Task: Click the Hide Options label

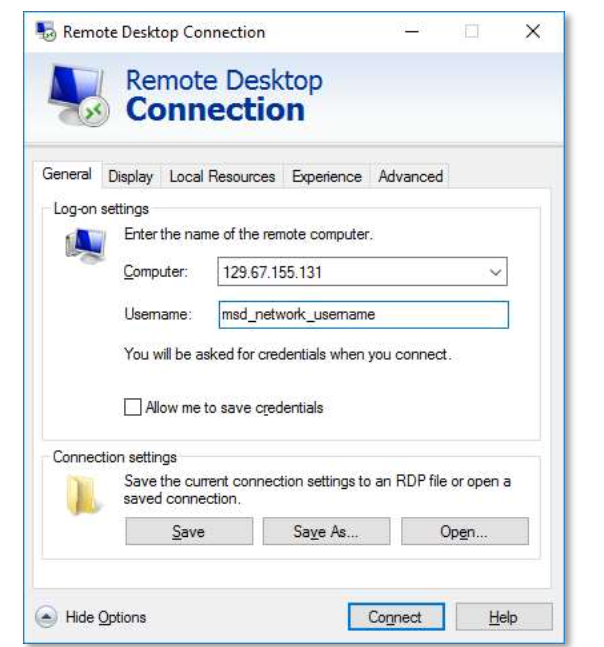Action: click(x=106, y=617)
